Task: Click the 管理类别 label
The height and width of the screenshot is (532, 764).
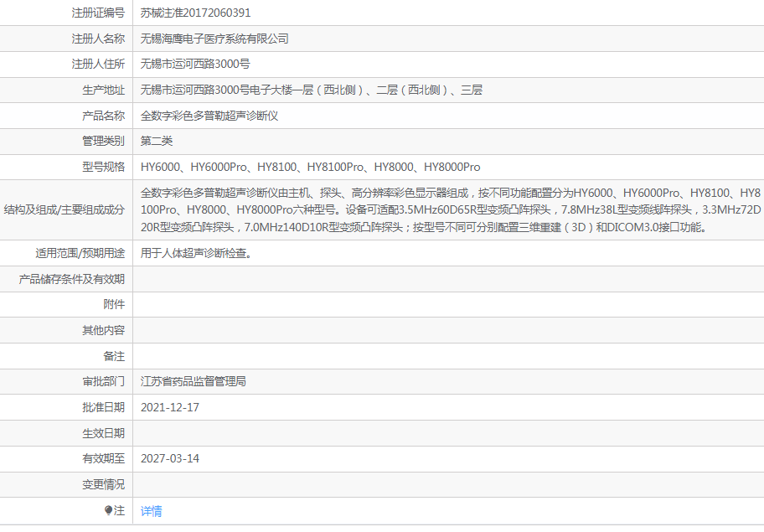Action: point(103,141)
